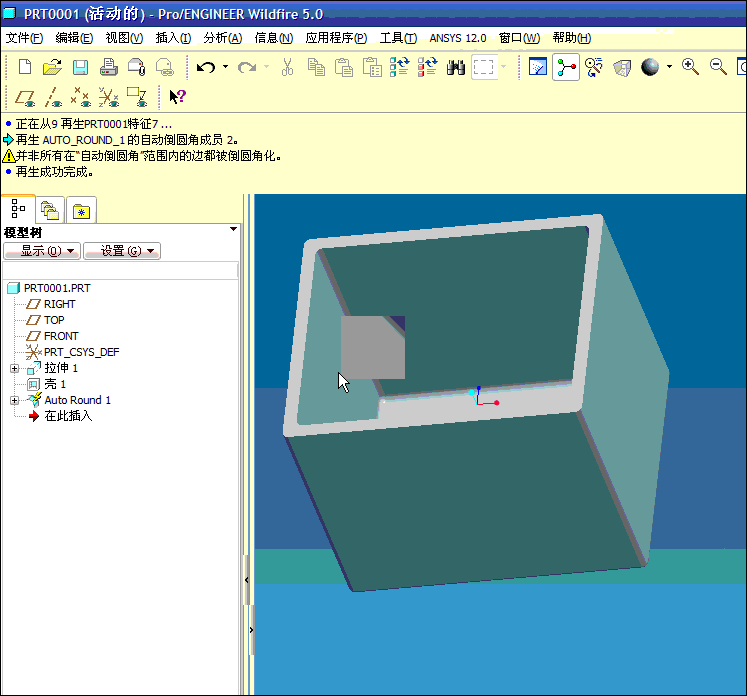Viewport: 747px width, 696px height.
Task: Open the 插入(I) menu
Action: coord(173,38)
